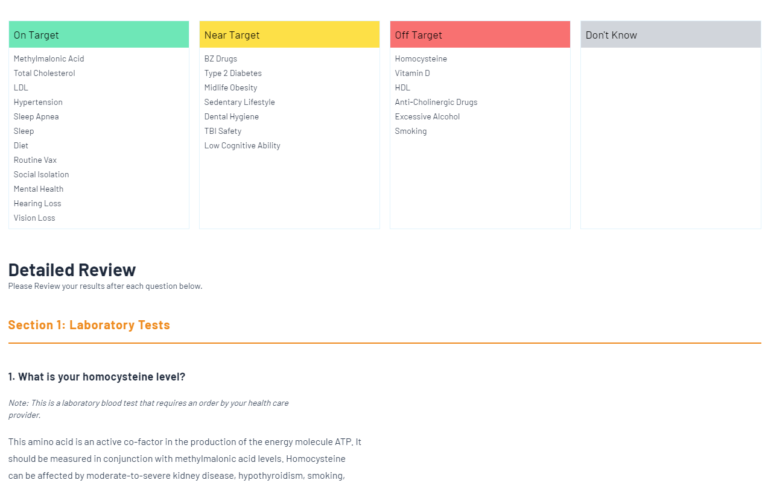Screen dimensions: 768x483
Task: Select Total Cholesterol item
Action: (x=44, y=73)
